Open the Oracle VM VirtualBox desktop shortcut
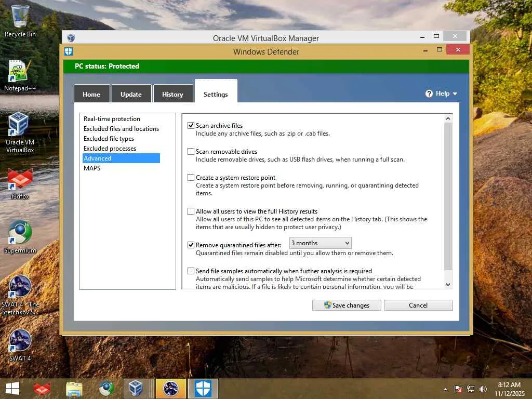 (20, 132)
